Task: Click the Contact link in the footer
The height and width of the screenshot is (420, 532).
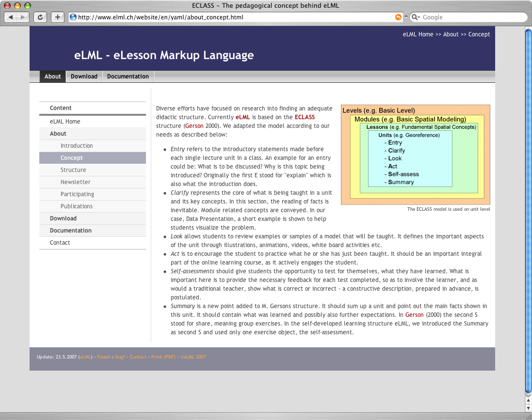Action: tap(138, 357)
